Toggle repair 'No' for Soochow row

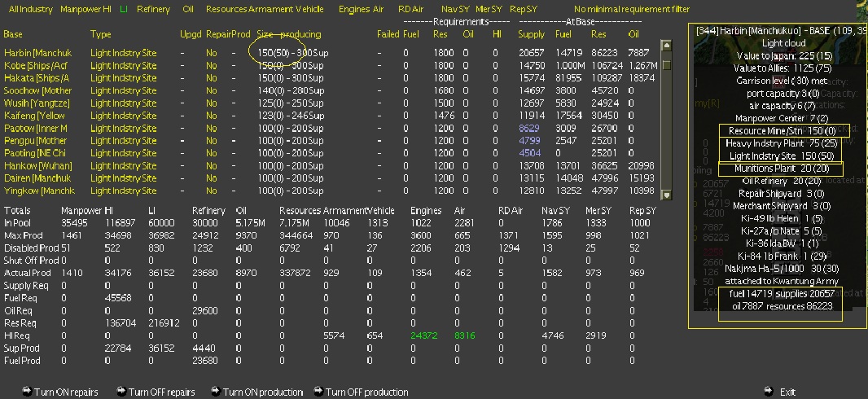(x=211, y=90)
